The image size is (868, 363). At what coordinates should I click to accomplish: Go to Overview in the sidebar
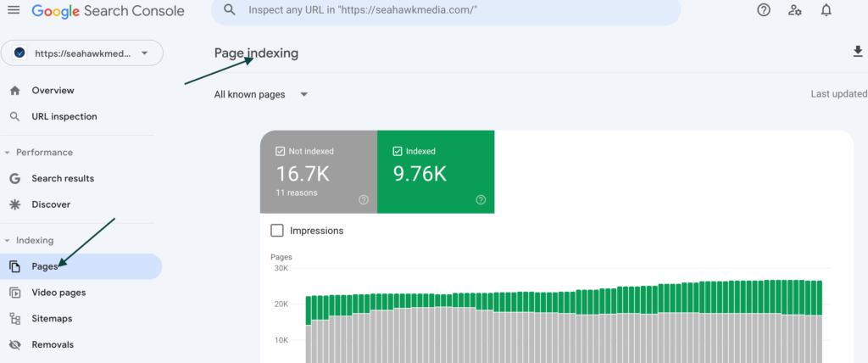click(x=53, y=91)
